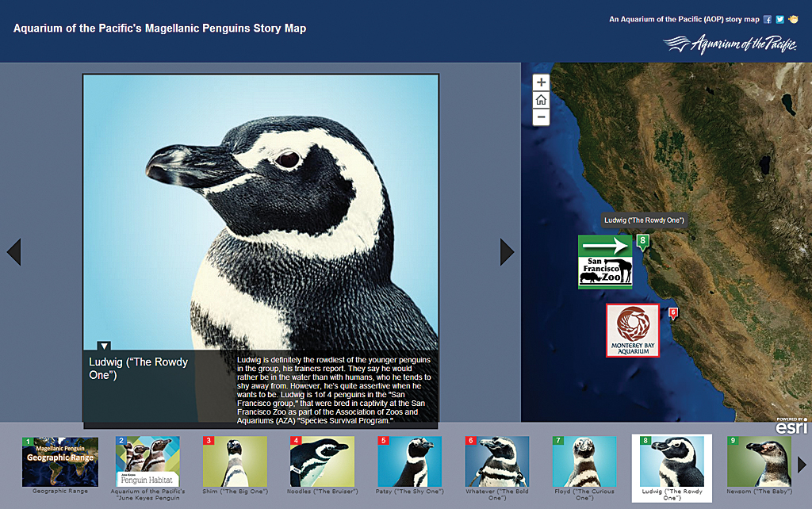The width and height of the screenshot is (812, 509).
Task: Open the Aquarium of the Pacific logo
Action: point(730,44)
